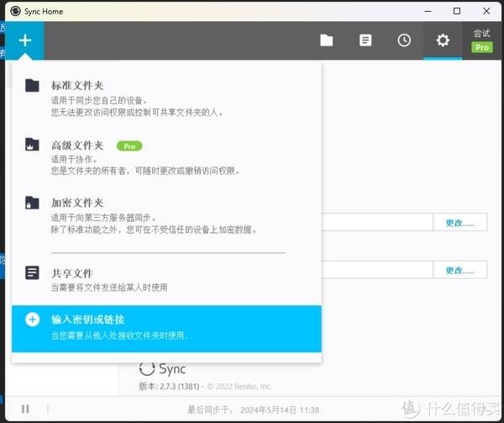
Task: Click the green Pro trial badge
Action: pyautogui.click(x=482, y=47)
